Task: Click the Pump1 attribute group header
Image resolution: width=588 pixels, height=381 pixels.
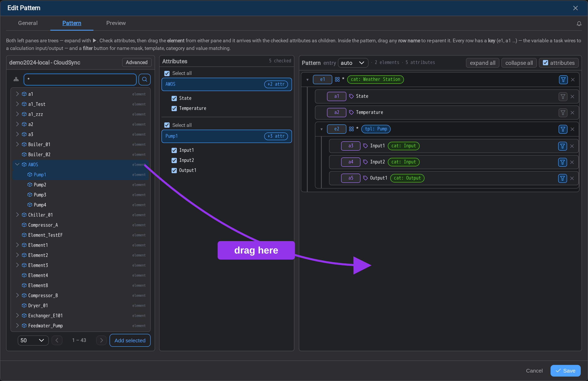Action: click(227, 136)
